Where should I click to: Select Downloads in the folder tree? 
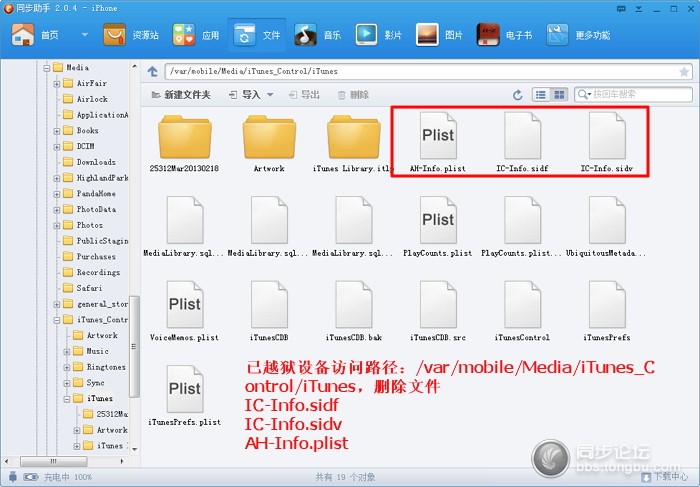tap(89, 162)
